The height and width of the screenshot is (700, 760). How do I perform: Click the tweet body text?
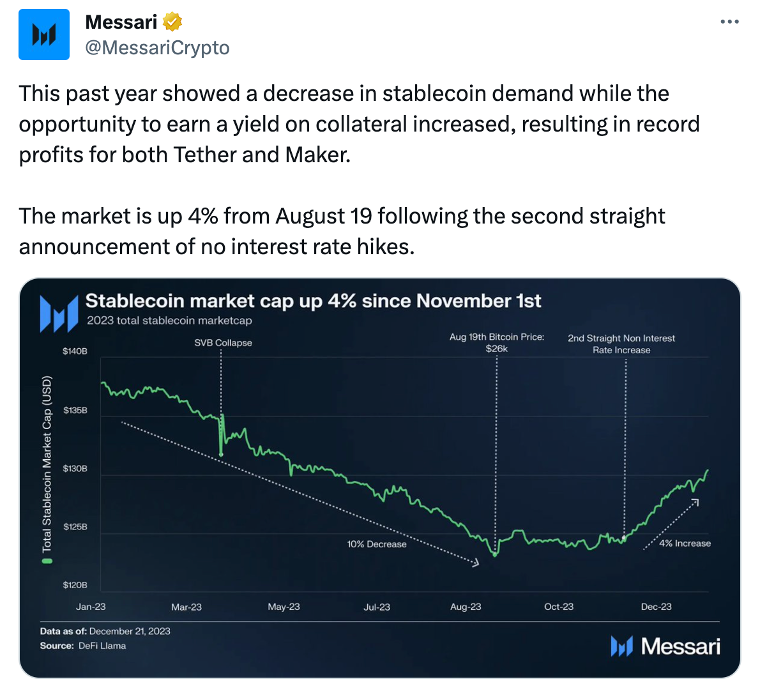pos(359,170)
